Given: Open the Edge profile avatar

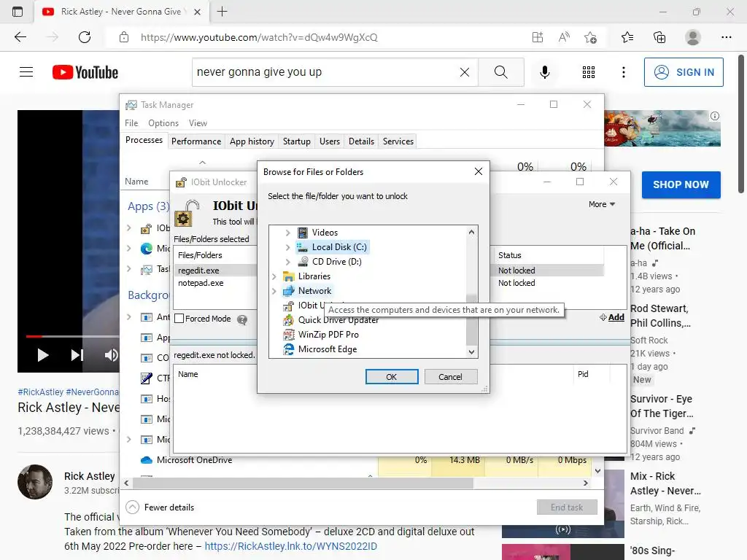Looking at the screenshot, I should tap(693, 37).
